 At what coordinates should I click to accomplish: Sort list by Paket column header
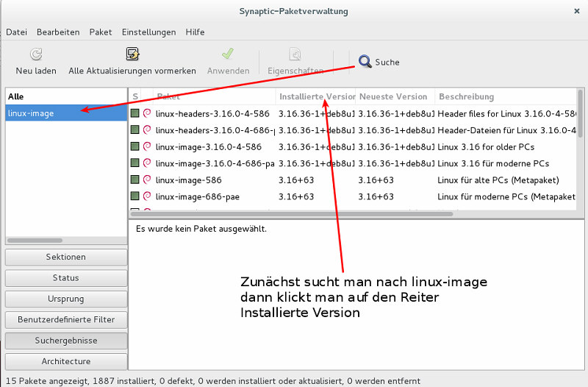tap(213, 96)
